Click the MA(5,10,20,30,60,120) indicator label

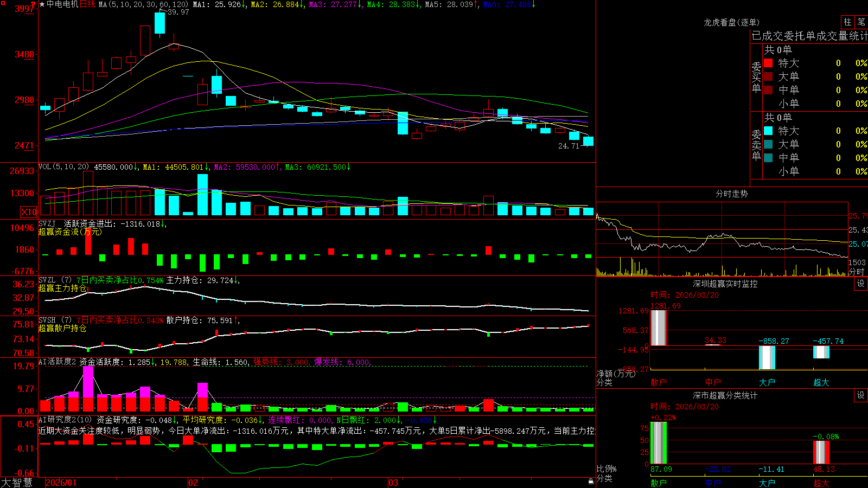click(x=144, y=4)
